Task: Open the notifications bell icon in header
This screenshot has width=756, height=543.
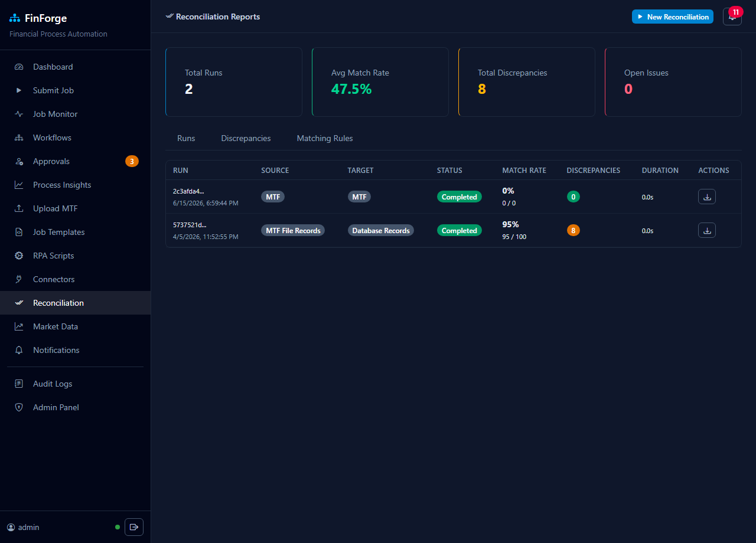Action: (732, 17)
